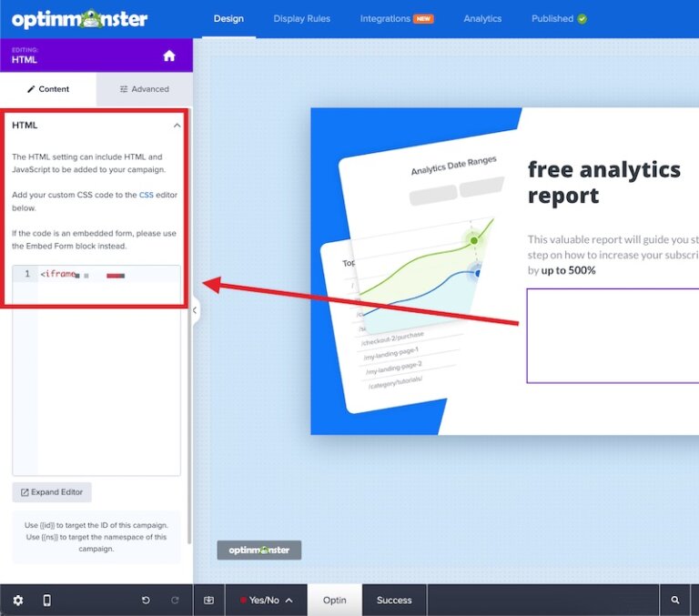699x616 pixels.
Task: Open the Yes/No view dropdown
Action: point(266,601)
